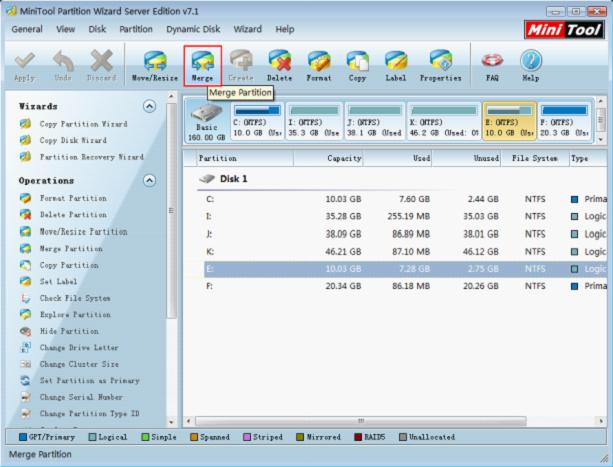Viewport: 613px width, 467px height.
Task: Select the I: row in partition list
Action: pos(405,217)
